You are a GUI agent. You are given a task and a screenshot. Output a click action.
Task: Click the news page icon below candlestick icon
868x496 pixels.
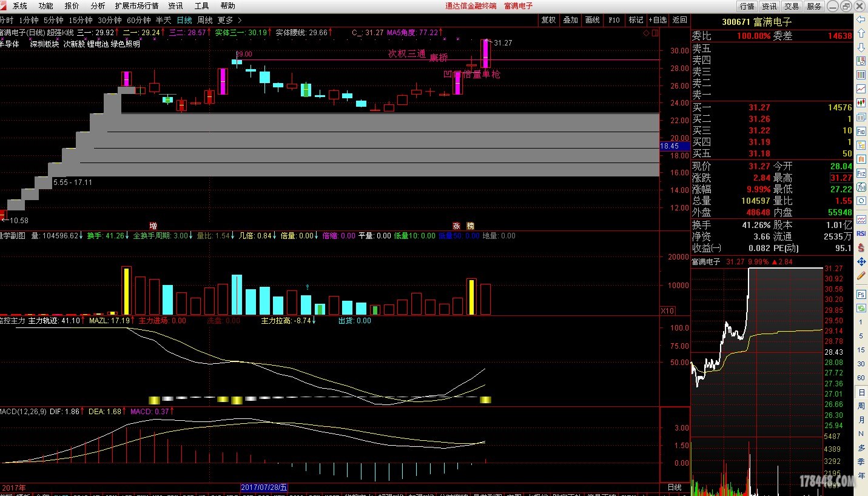click(x=861, y=118)
